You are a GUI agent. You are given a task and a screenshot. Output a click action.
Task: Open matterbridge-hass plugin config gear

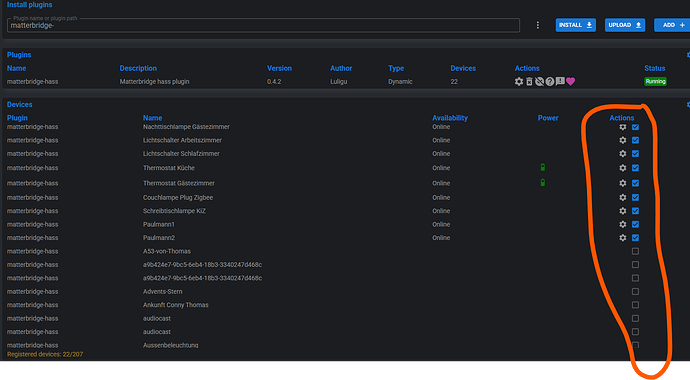[x=519, y=81]
